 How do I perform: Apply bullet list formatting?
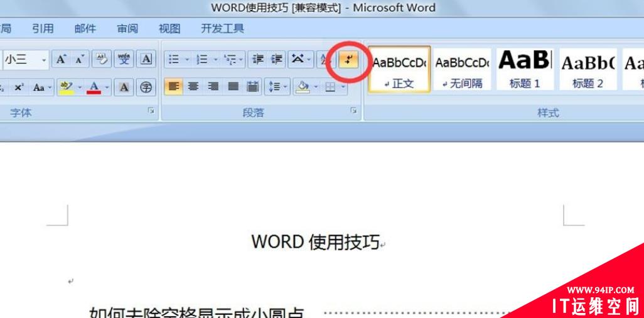coord(174,60)
